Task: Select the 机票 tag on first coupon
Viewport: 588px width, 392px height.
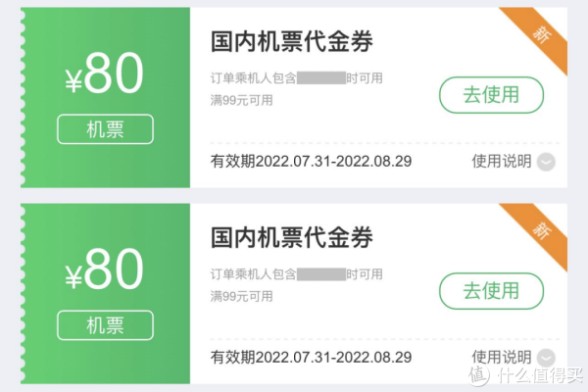Action: click(105, 129)
